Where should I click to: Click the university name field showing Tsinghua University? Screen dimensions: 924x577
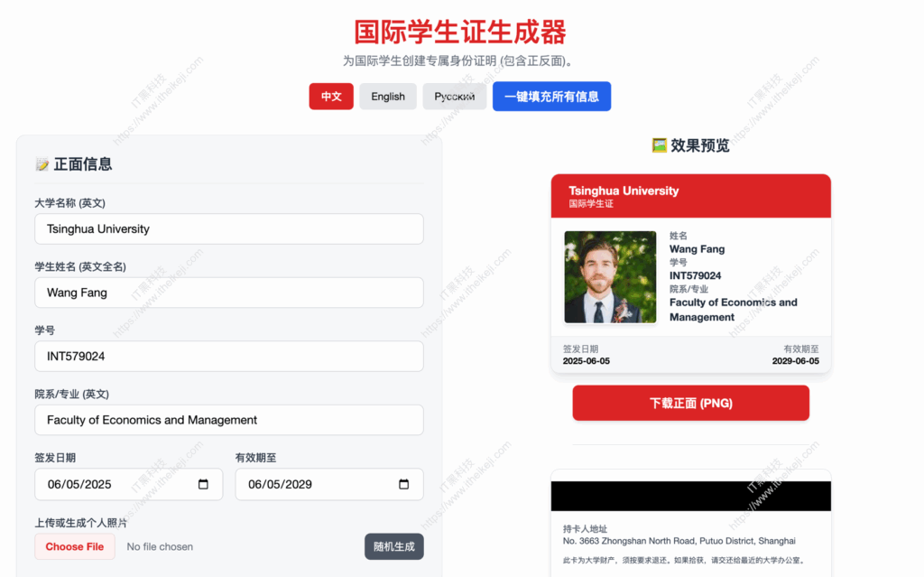(x=228, y=228)
